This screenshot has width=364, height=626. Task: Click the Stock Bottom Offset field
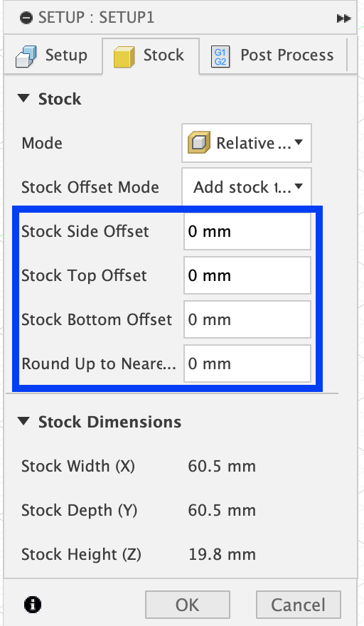coord(247,319)
